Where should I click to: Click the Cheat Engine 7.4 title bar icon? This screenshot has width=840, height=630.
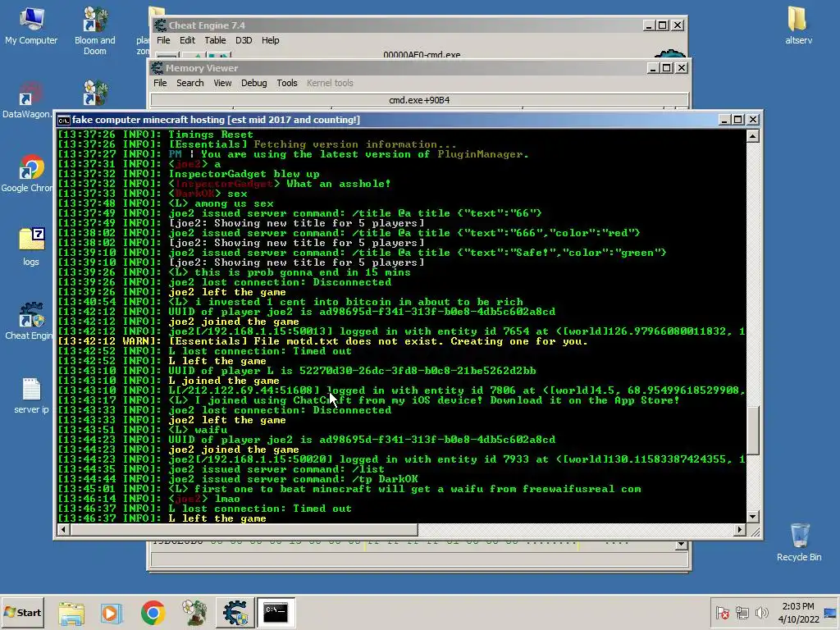coord(160,25)
